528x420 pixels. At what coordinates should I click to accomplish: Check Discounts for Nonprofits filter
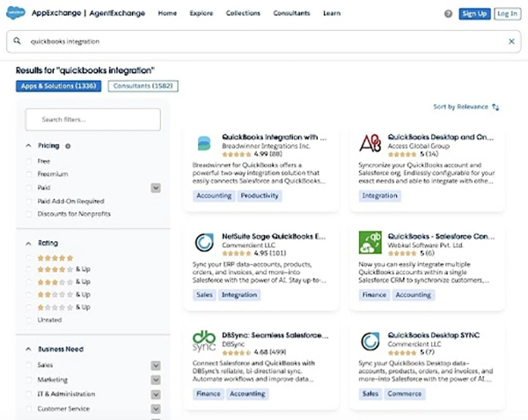tap(29, 214)
